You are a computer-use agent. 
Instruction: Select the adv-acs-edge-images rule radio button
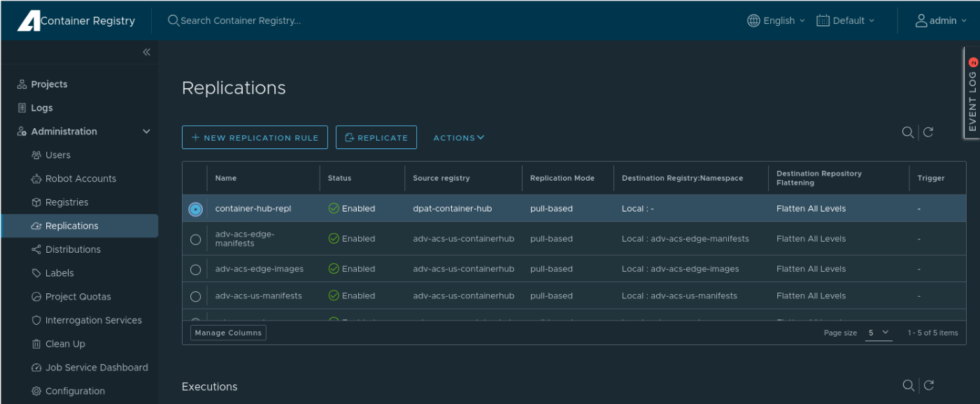pos(195,270)
